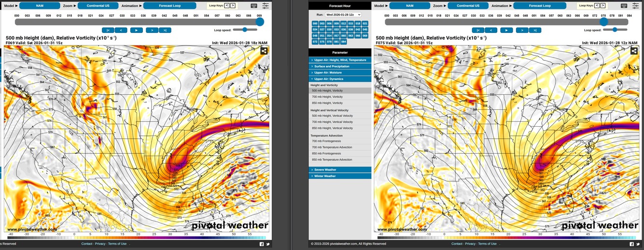Click the Twitter icon in left window footer
644x250 pixels.
coord(267,244)
